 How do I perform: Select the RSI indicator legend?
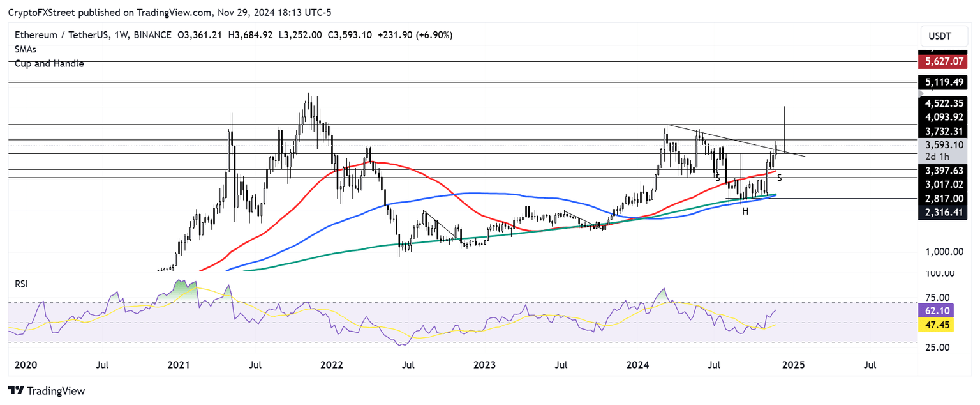tap(21, 284)
